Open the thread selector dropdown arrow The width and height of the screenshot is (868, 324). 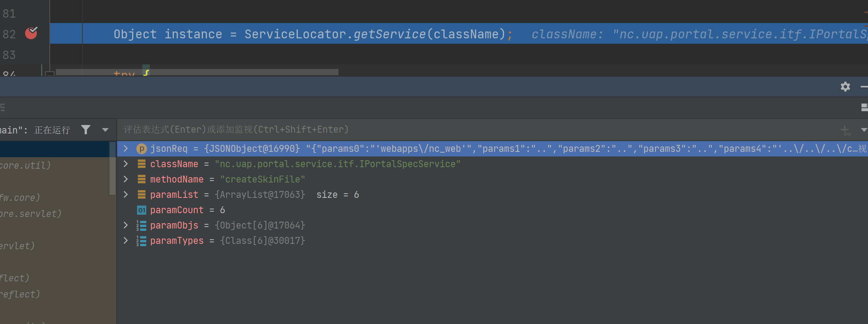105,130
